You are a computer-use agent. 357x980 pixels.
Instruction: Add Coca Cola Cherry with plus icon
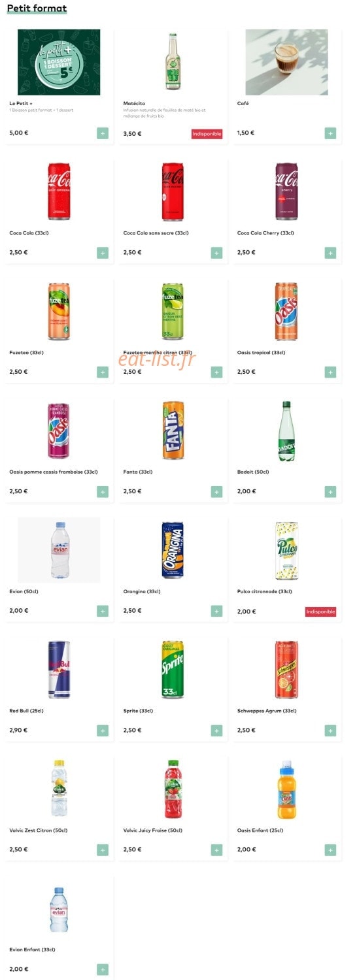tap(330, 253)
